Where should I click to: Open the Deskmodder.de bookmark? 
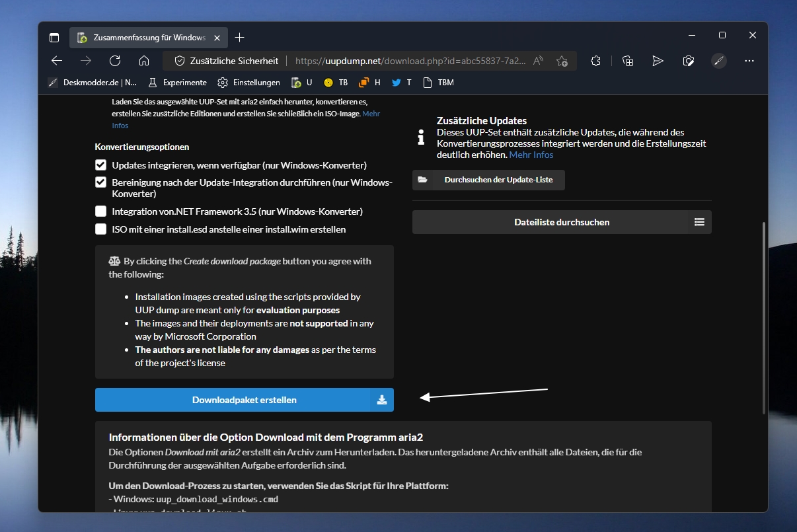pos(93,83)
